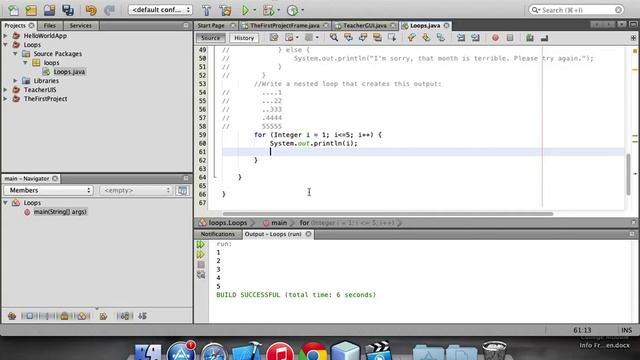Open the empty filter dropdown in Navigator

click(x=136, y=190)
